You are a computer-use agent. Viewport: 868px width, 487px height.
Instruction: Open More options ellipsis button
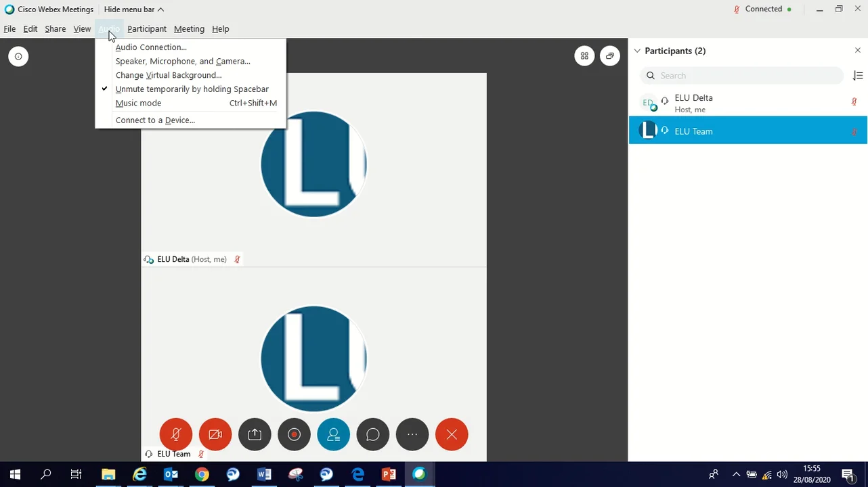[x=412, y=434]
